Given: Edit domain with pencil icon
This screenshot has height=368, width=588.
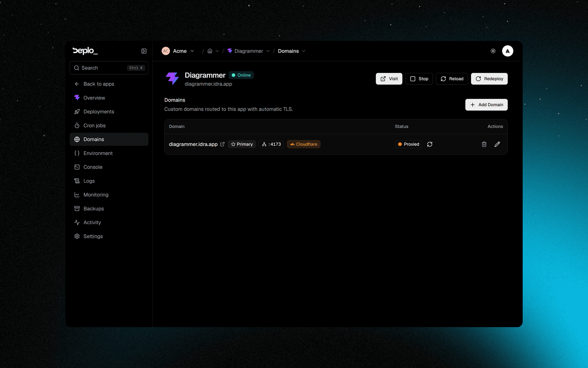Looking at the screenshot, I should click(x=497, y=144).
